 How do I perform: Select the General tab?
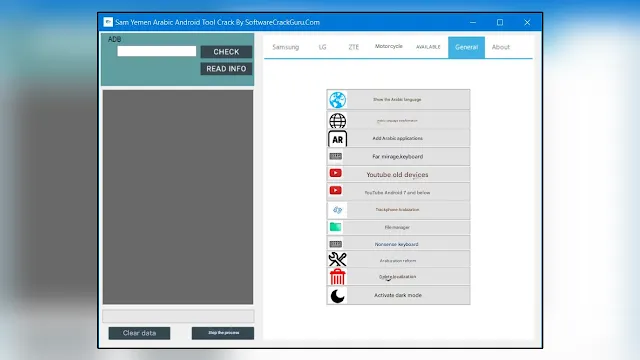tap(467, 47)
